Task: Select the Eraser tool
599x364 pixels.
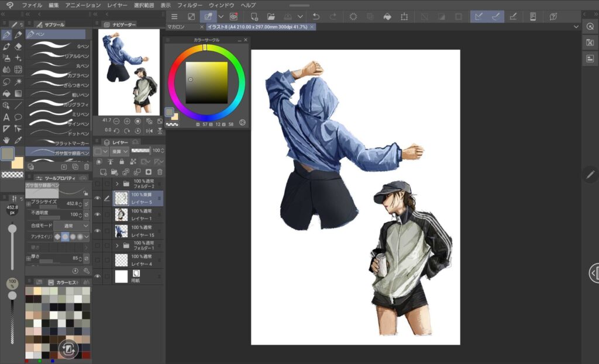Action: 18,47
